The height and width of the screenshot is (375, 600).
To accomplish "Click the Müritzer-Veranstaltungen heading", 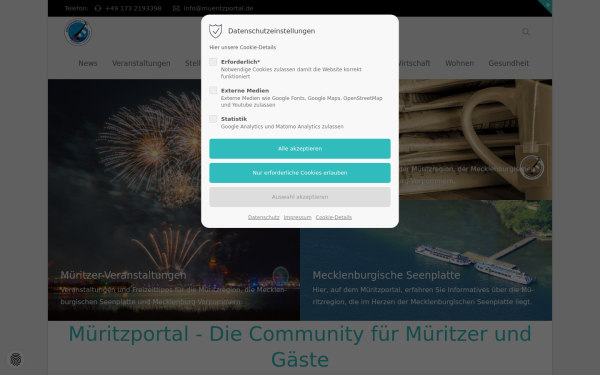I will [123, 275].
